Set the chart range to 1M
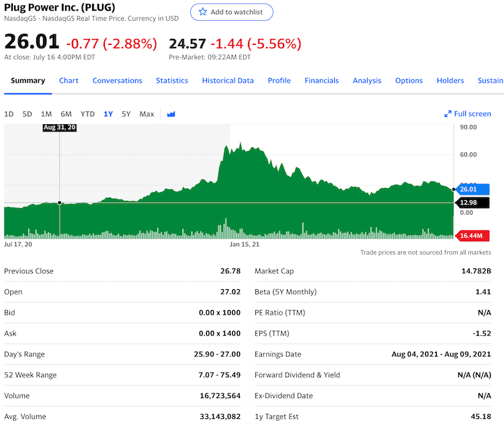The height and width of the screenshot is (437, 504). (x=46, y=114)
